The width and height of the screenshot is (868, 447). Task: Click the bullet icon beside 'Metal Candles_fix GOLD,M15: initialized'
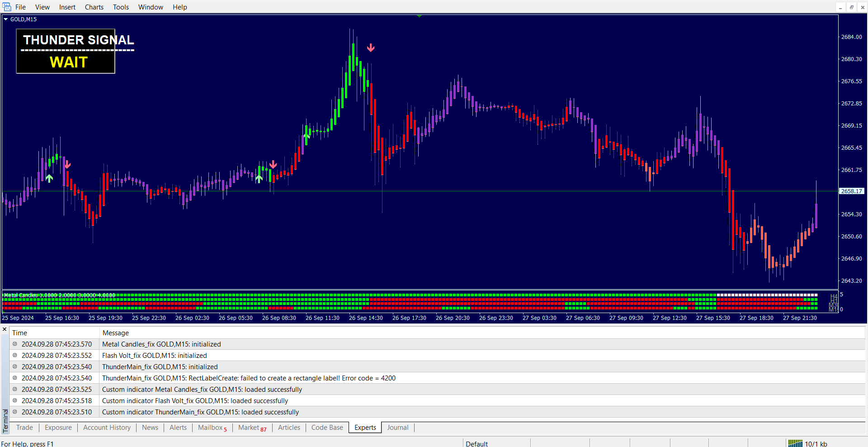[15, 344]
